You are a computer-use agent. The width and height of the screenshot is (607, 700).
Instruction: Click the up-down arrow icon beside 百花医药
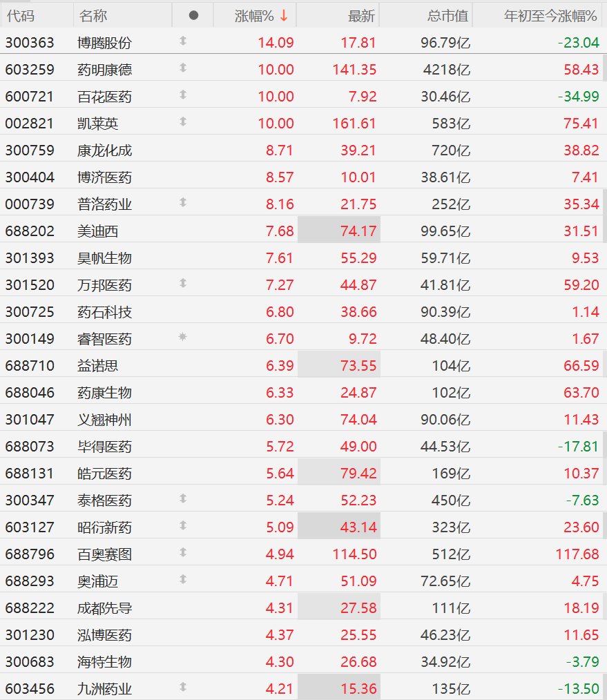183,95
